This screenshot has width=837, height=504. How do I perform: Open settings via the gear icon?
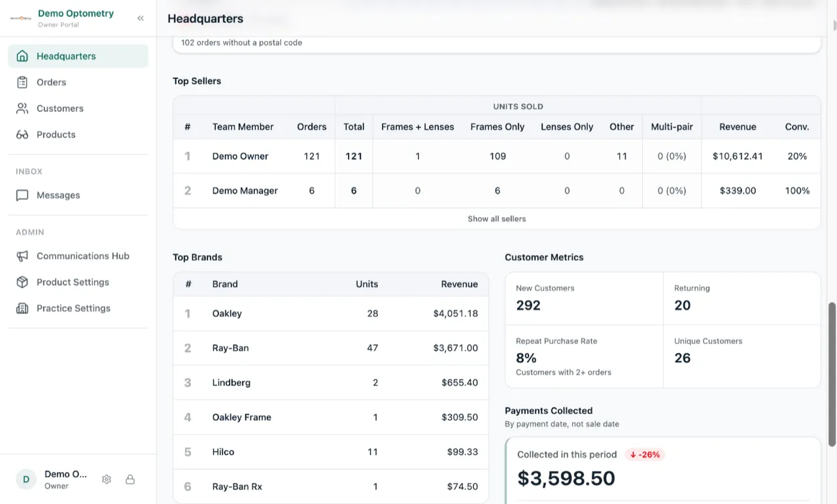point(107,479)
